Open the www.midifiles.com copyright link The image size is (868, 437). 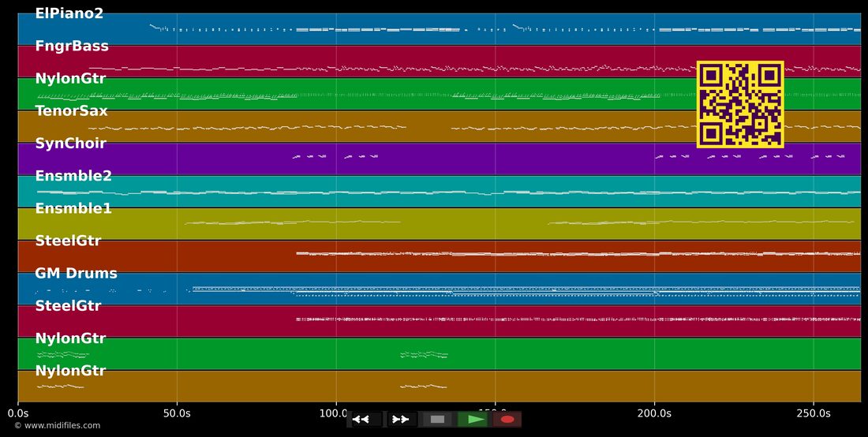click(x=58, y=425)
